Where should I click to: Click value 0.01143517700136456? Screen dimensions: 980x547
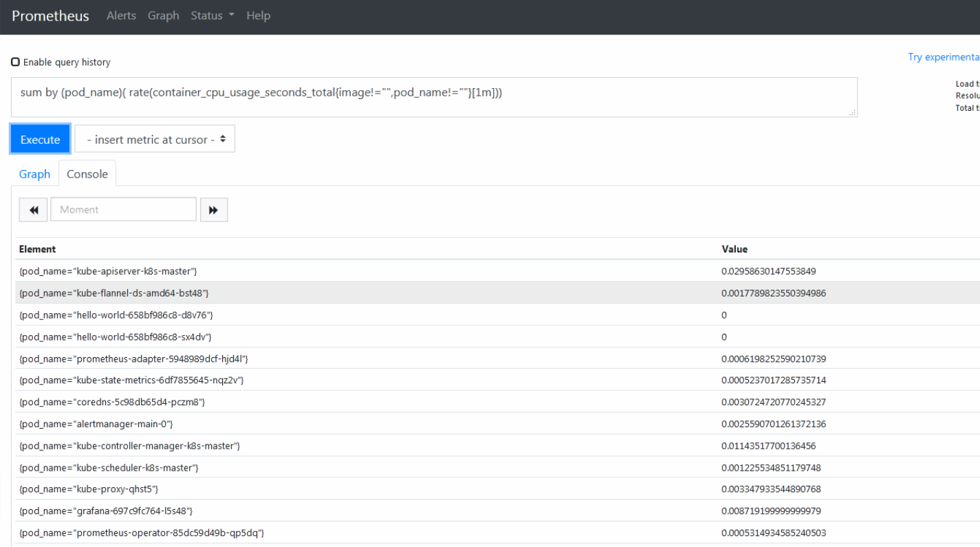click(x=768, y=446)
